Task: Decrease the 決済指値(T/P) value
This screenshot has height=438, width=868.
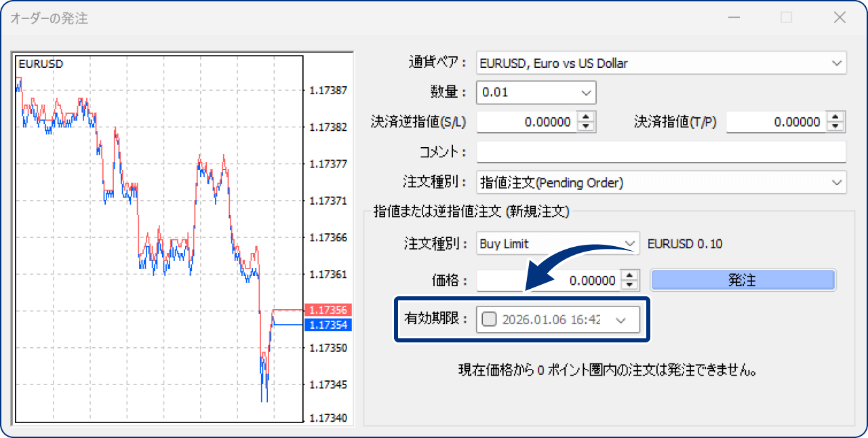Action: coord(836,126)
